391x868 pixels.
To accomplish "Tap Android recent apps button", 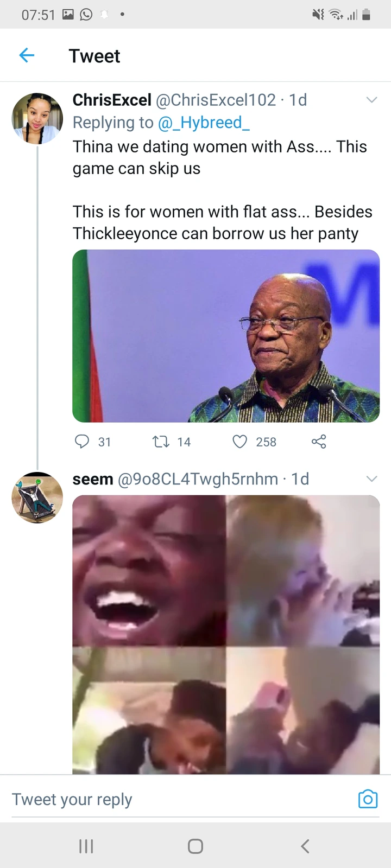I will (86, 846).
